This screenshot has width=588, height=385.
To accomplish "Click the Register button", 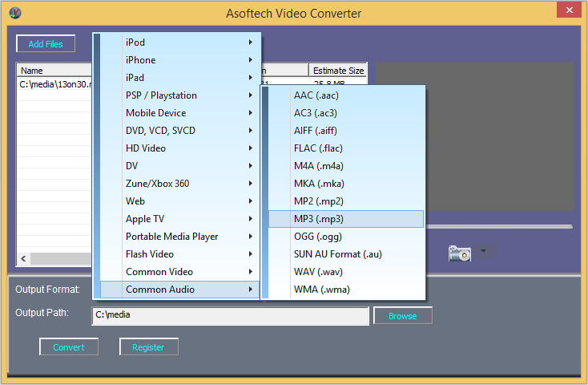I will click(x=149, y=347).
